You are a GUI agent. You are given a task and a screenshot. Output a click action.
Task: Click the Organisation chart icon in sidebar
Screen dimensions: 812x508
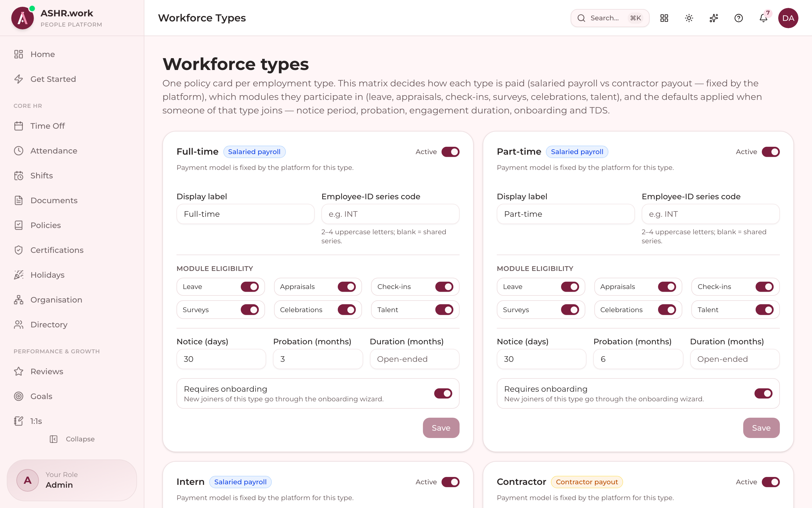(x=19, y=300)
